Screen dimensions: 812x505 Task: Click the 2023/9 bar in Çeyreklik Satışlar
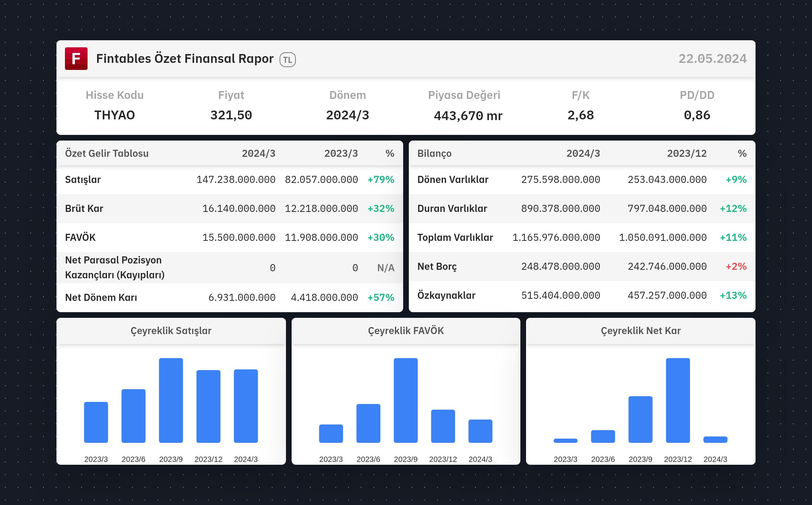click(171, 400)
